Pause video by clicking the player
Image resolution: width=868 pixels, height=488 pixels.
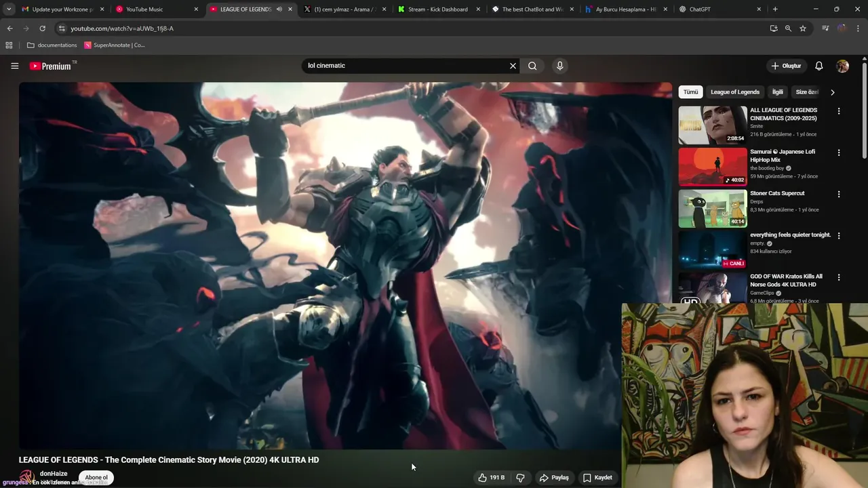click(x=345, y=266)
